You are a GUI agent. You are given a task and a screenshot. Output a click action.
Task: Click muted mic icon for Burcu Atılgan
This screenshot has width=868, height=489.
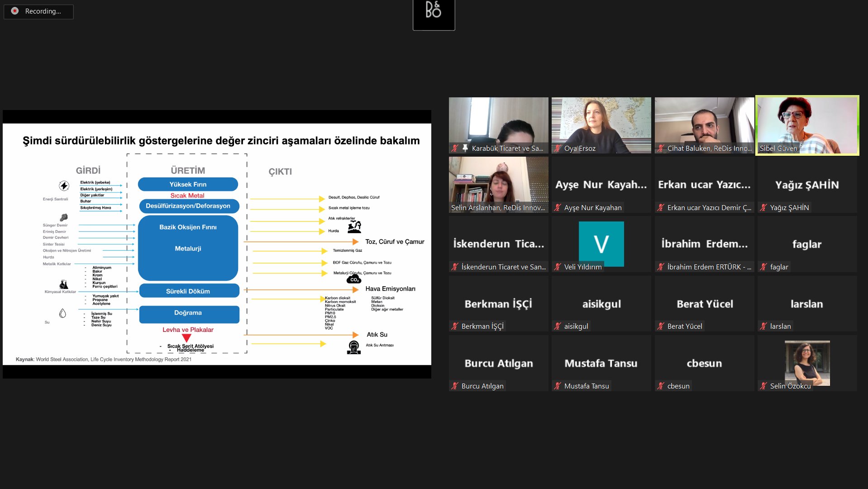point(455,386)
